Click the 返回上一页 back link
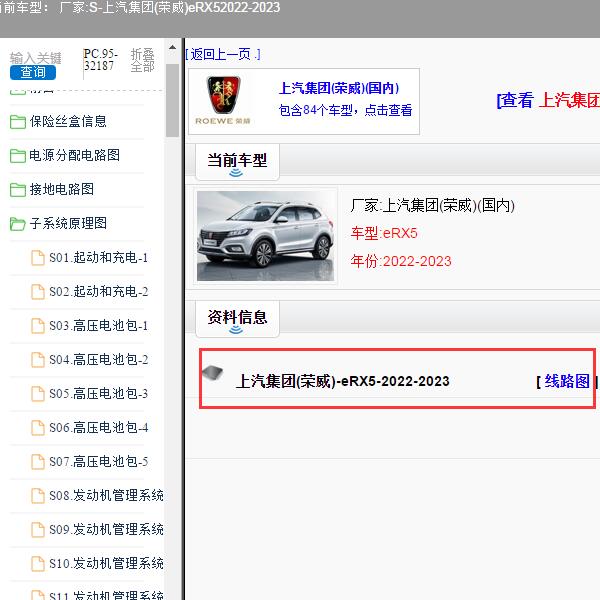 click(x=223, y=54)
